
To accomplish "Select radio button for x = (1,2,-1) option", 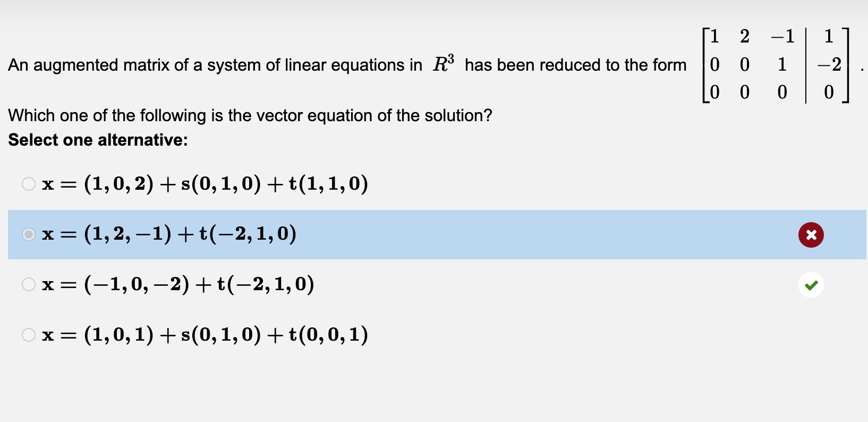I will point(28,234).
